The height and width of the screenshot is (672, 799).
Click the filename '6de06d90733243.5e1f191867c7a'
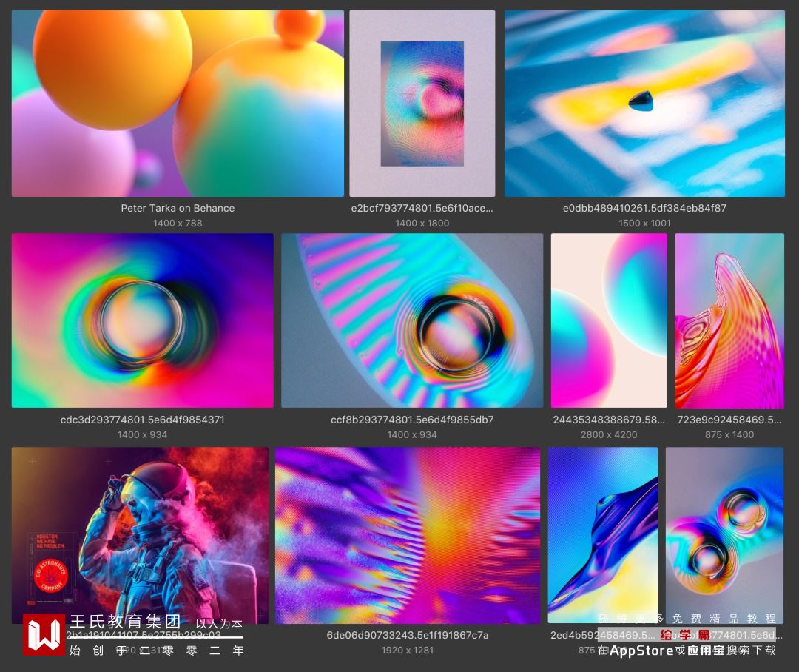(407, 635)
